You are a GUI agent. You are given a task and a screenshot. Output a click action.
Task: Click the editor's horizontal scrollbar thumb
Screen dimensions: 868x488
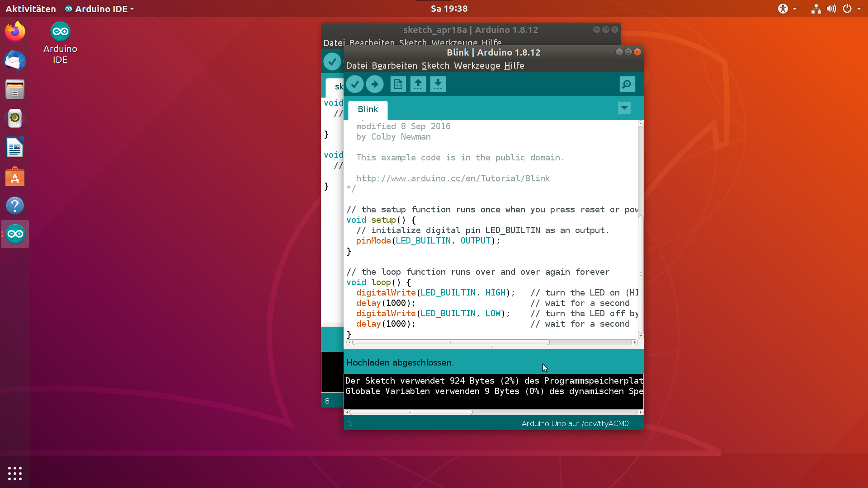[x=451, y=343]
